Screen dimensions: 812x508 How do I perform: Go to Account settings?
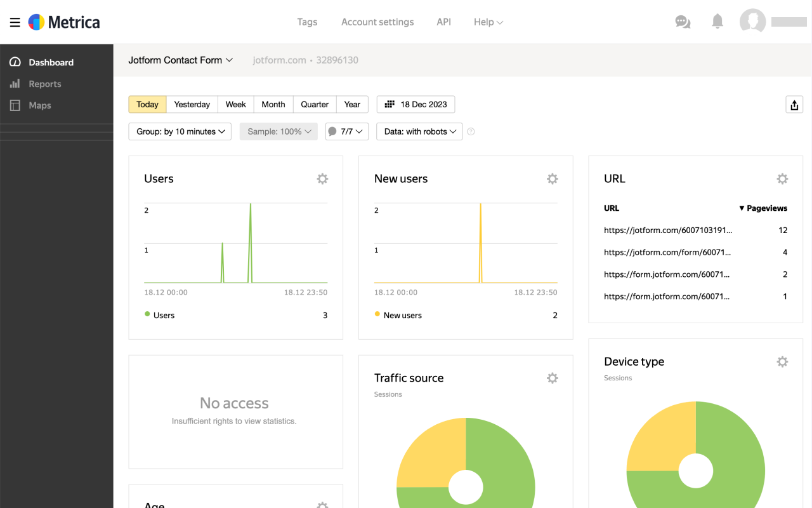(x=377, y=22)
